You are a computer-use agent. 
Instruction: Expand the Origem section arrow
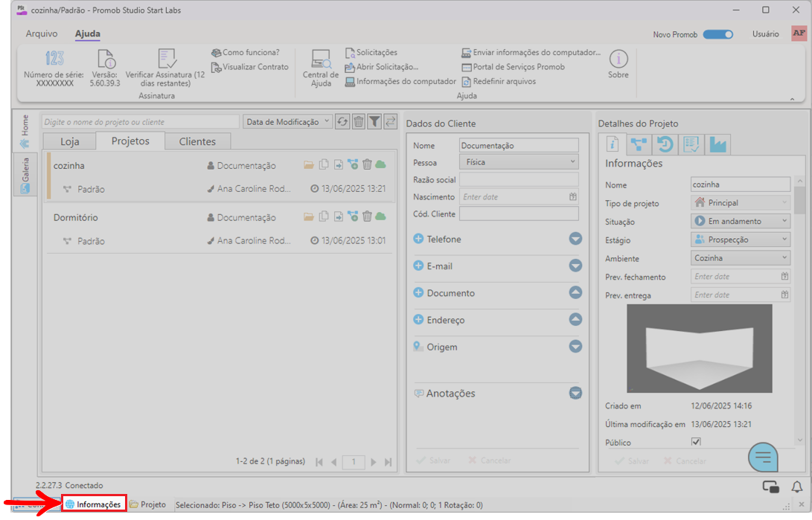(575, 346)
